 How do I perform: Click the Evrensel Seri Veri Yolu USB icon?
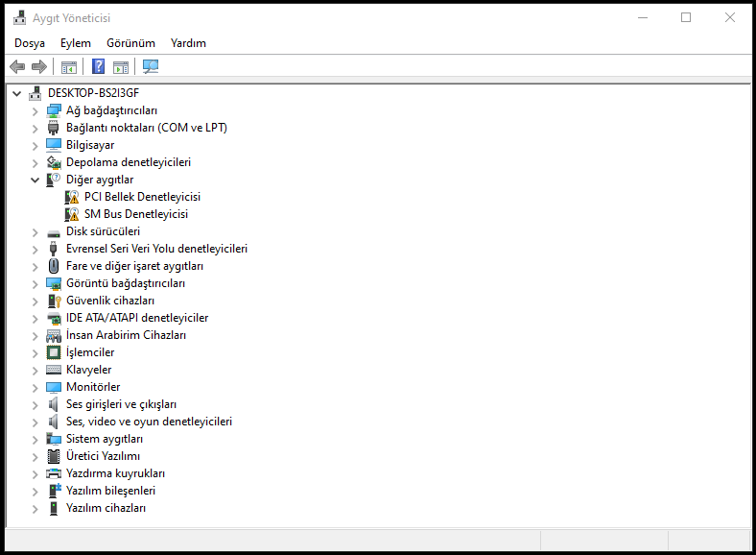click(x=54, y=249)
